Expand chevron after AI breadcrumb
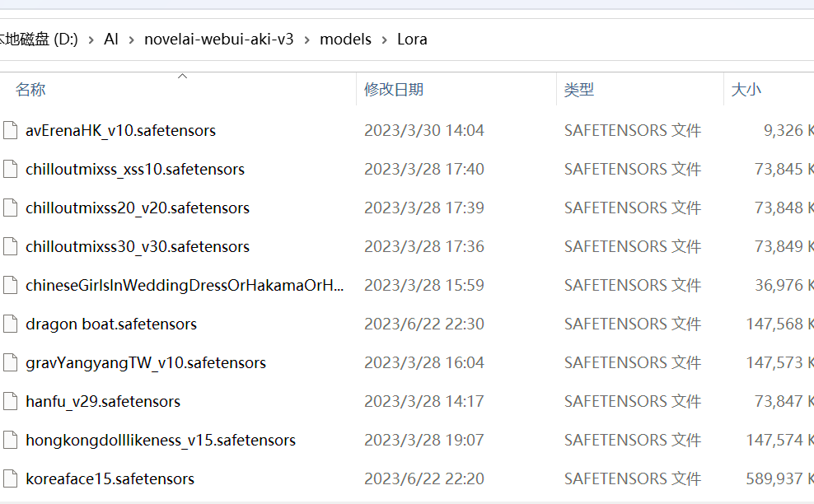The image size is (814, 504). (x=131, y=40)
